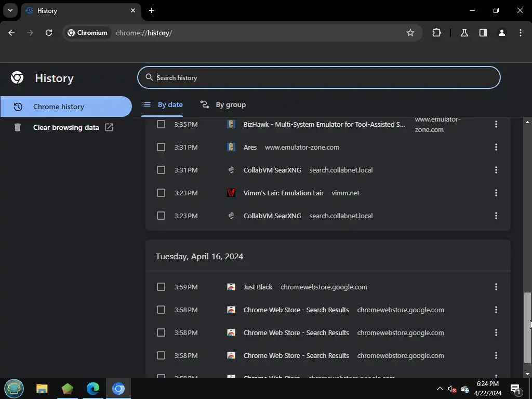The width and height of the screenshot is (532, 399).
Task: Switch to By group tab
Action: coord(223,104)
